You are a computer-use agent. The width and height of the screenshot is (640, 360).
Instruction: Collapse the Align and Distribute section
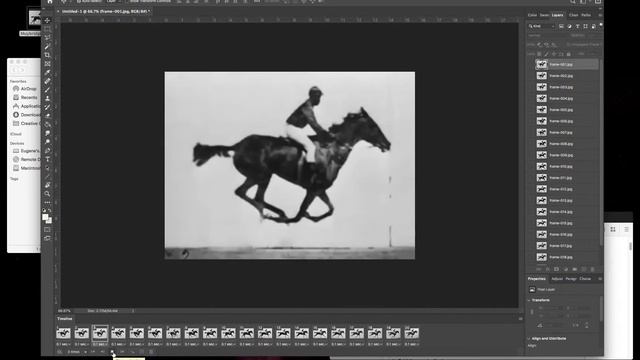tap(529, 338)
